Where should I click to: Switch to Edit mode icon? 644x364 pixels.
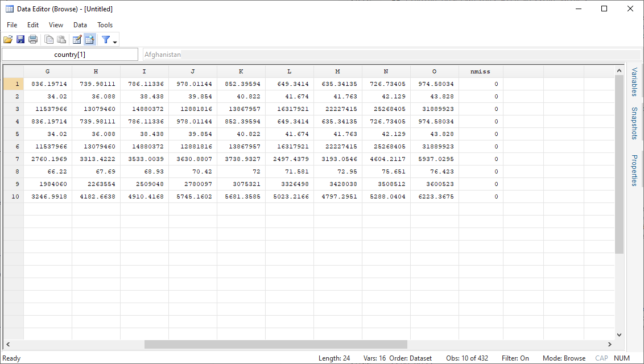pyautogui.click(x=77, y=39)
